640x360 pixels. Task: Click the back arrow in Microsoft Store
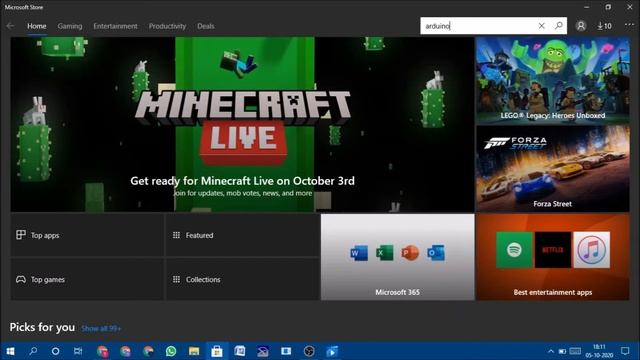(10, 26)
